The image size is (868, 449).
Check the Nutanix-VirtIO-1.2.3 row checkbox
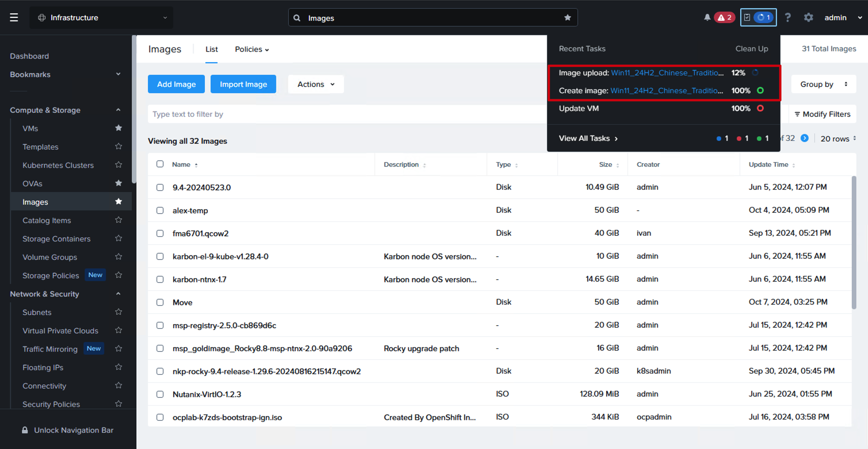(160, 394)
